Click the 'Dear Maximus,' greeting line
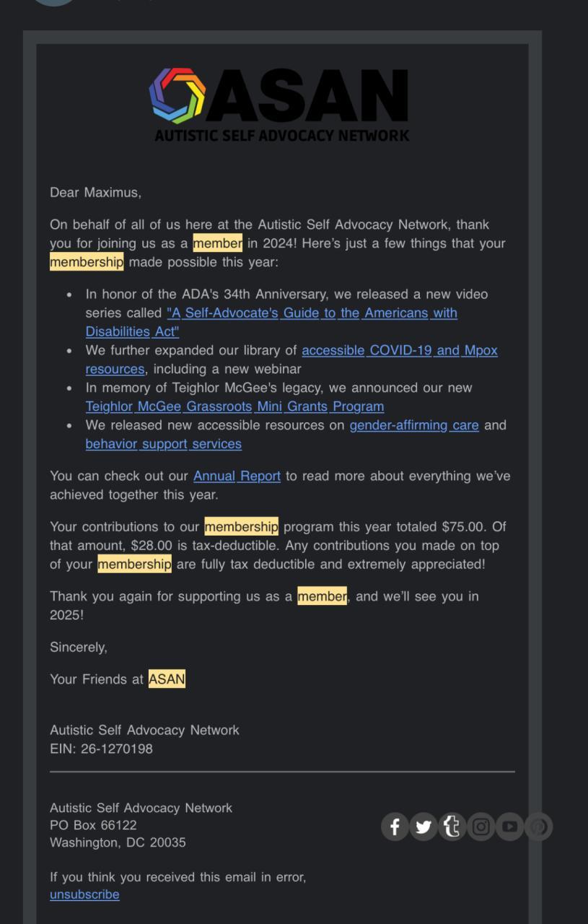 (95, 193)
